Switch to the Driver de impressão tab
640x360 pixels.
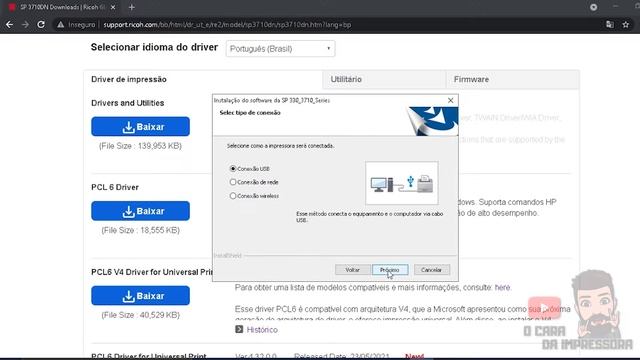[x=129, y=79]
